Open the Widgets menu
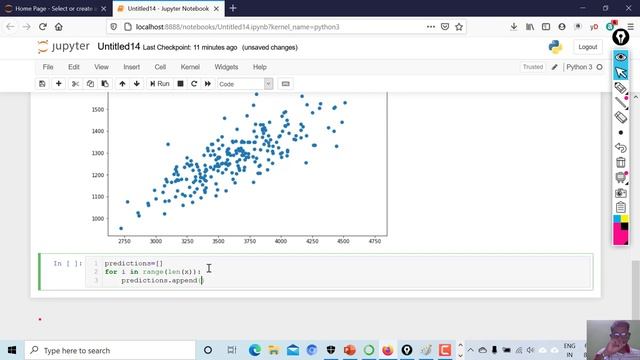640x360 pixels. coord(226,67)
